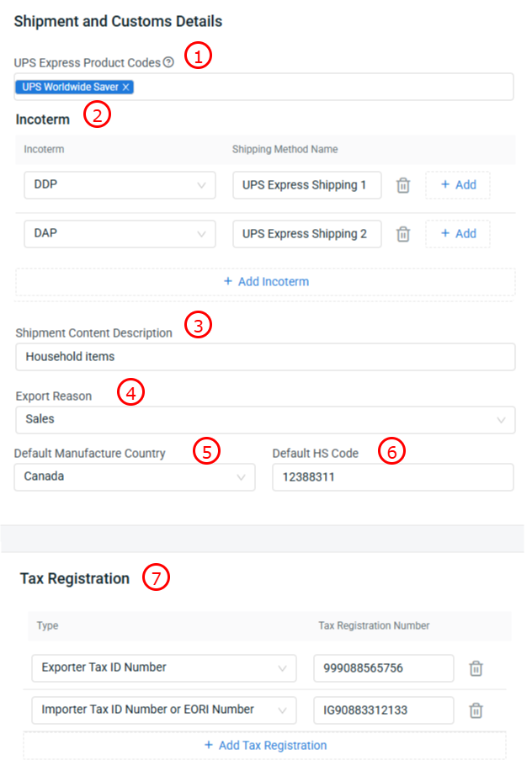
Task: Open the DAP incoterm dropdown
Action: coord(120,234)
